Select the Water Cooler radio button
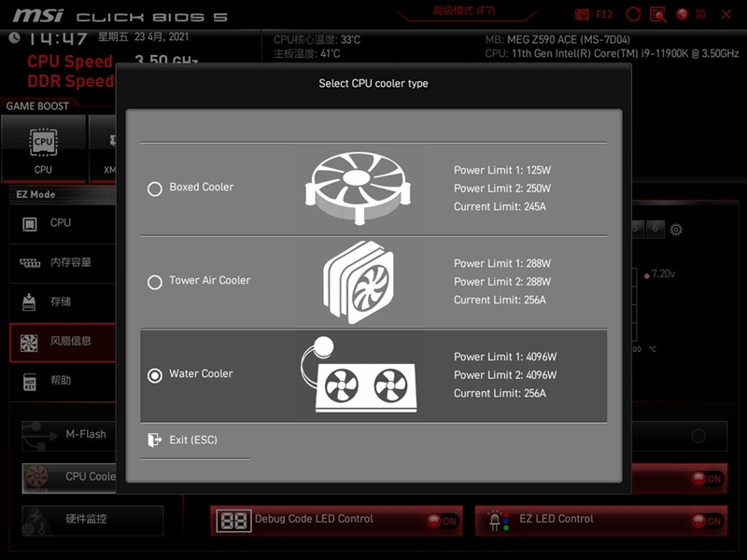This screenshot has height=560, width=747. click(x=155, y=375)
